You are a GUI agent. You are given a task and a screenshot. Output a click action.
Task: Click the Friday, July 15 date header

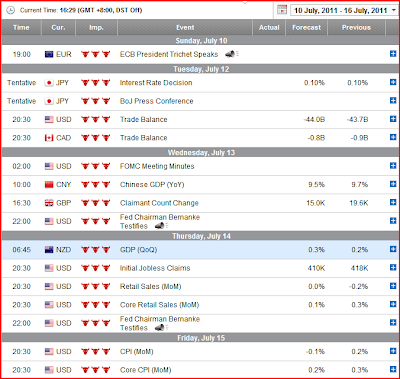point(201,338)
